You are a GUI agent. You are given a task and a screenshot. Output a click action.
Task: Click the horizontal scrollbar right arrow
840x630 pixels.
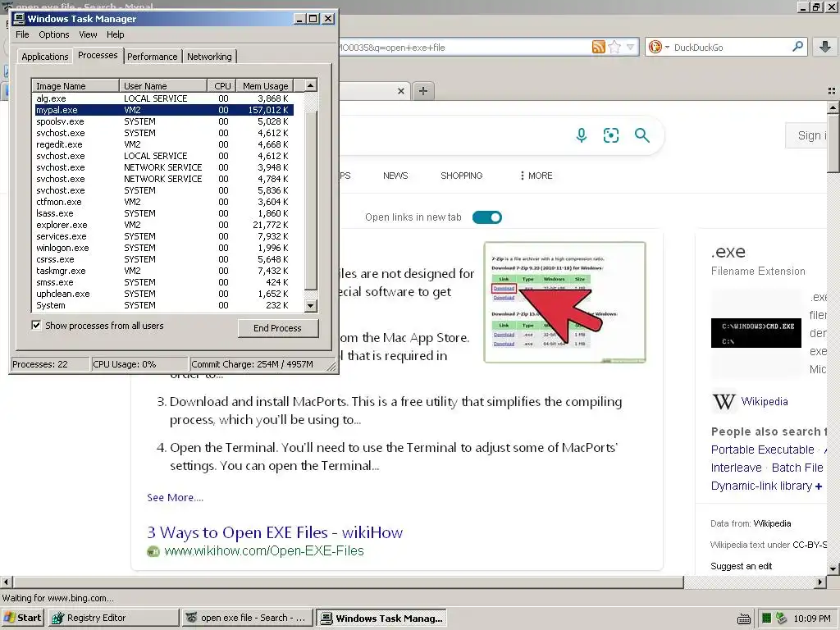820,582
